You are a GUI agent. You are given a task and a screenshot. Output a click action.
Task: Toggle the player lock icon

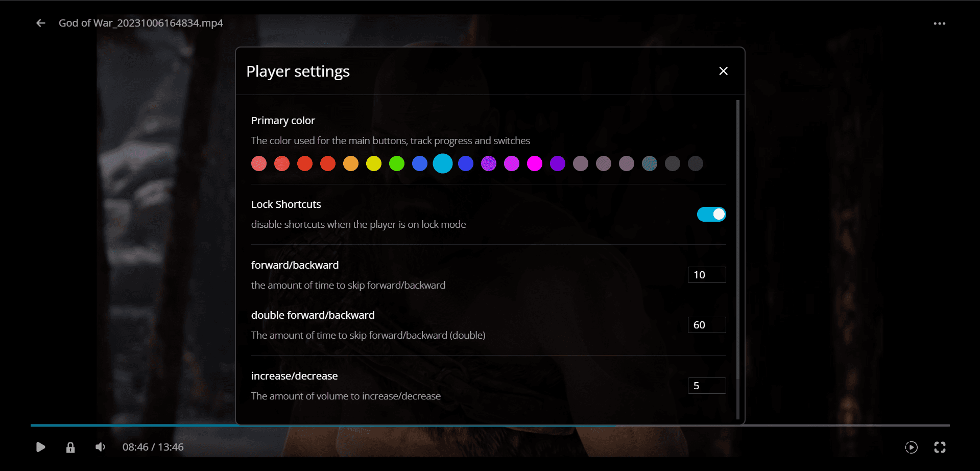coord(70,448)
